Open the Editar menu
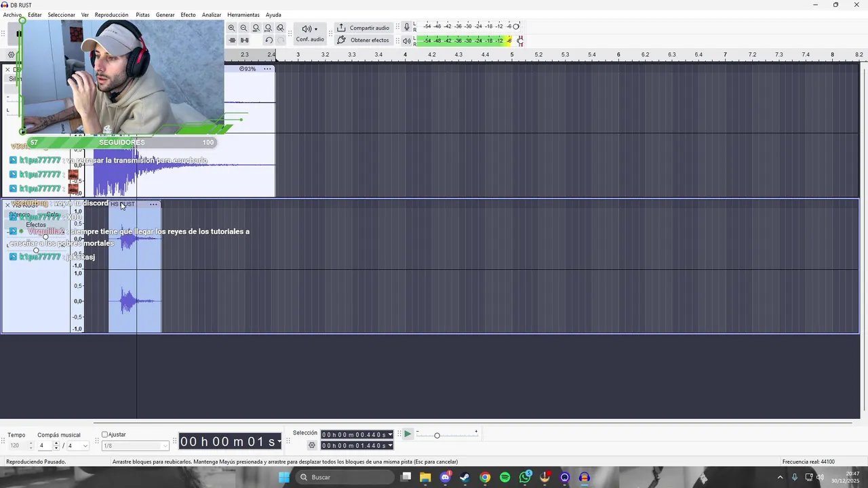Image resolution: width=868 pixels, height=488 pixels. [x=35, y=15]
